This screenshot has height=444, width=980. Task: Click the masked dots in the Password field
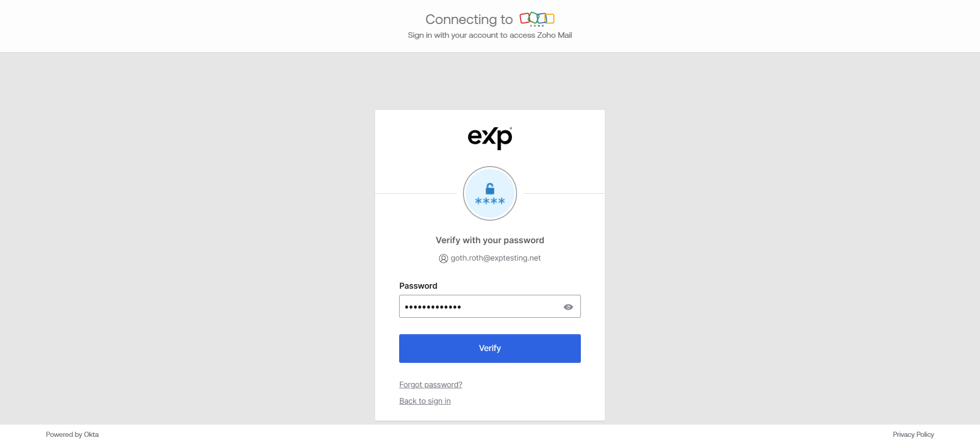(x=433, y=307)
